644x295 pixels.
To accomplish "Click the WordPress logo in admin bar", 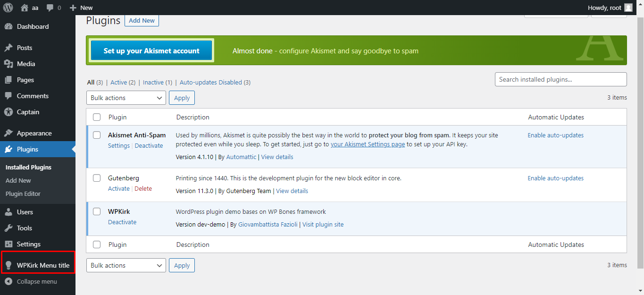I will pyautogui.click(x=8, y=8).
